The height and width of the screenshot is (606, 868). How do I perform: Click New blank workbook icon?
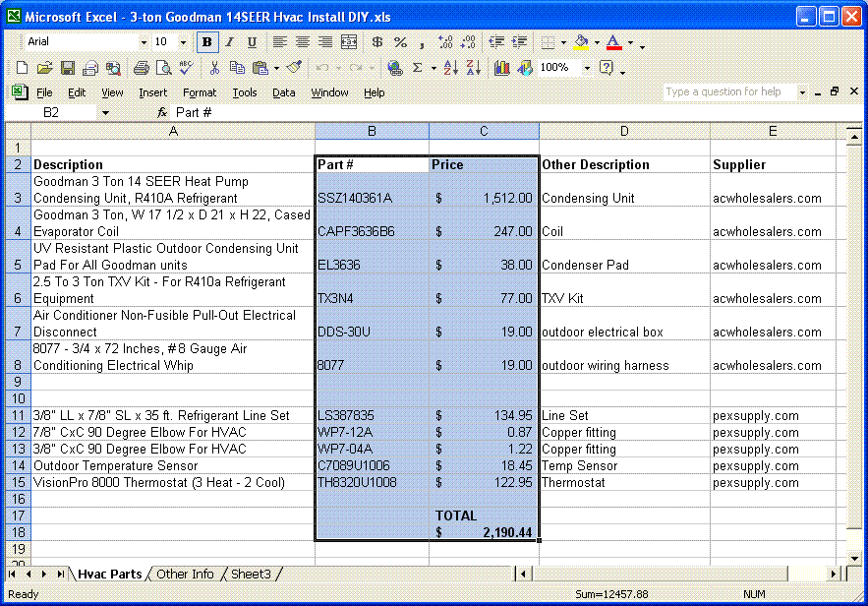pyautogui.click(x=22, y=68)
